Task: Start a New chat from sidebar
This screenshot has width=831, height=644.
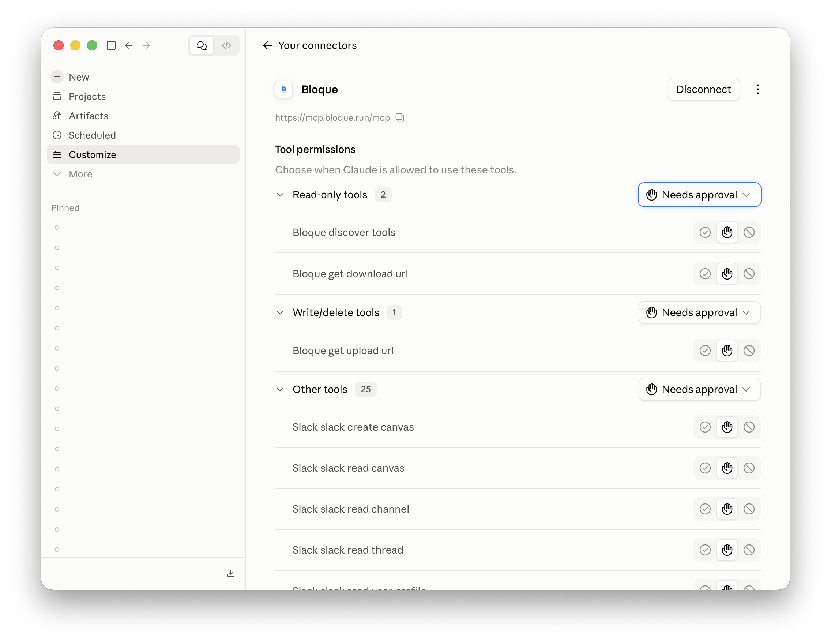Action: pos(143,77)
